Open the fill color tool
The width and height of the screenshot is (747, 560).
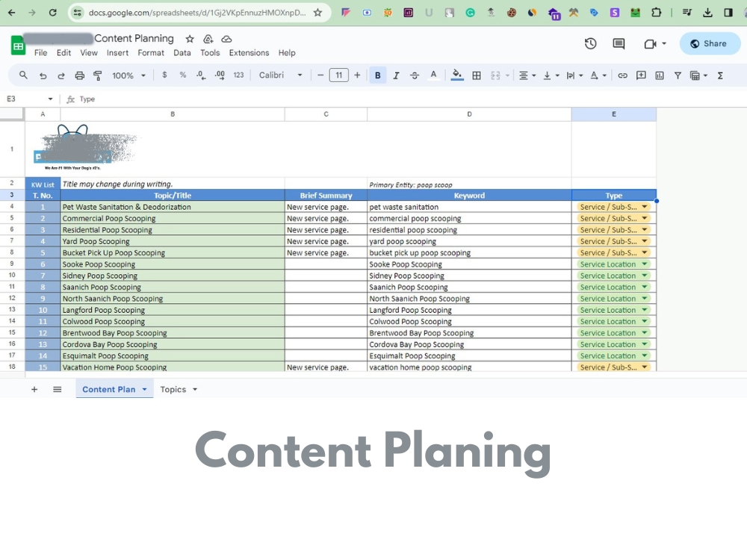tap(456, 75)
